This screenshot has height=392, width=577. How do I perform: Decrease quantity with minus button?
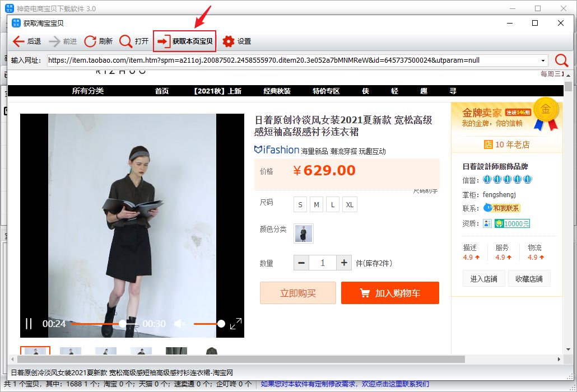(x=301, y=263)
